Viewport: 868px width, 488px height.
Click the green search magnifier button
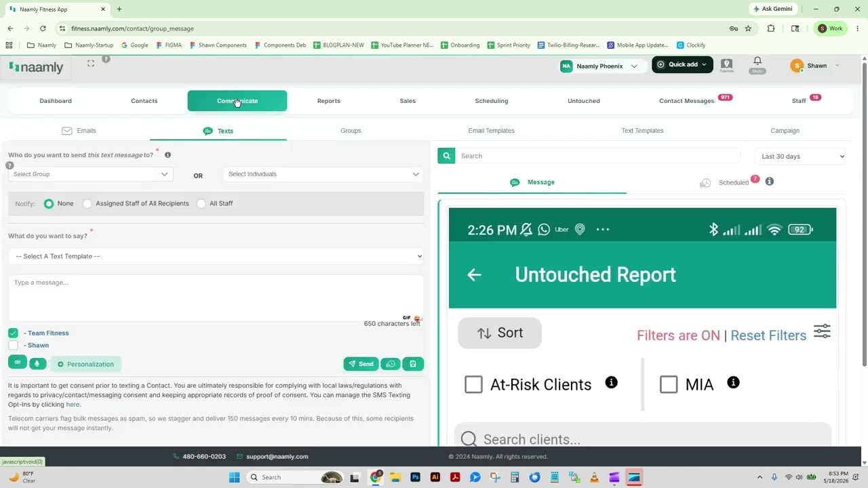446,156
